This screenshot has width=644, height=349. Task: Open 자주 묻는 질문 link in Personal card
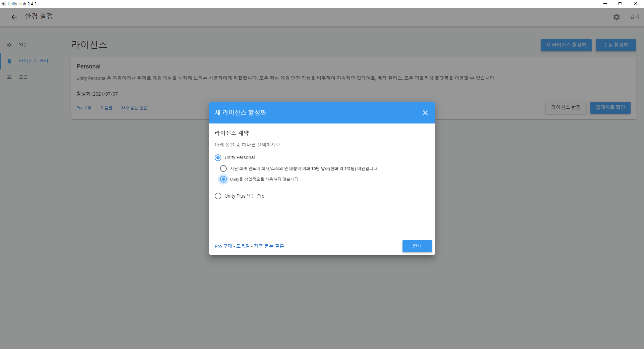(134, 108)
